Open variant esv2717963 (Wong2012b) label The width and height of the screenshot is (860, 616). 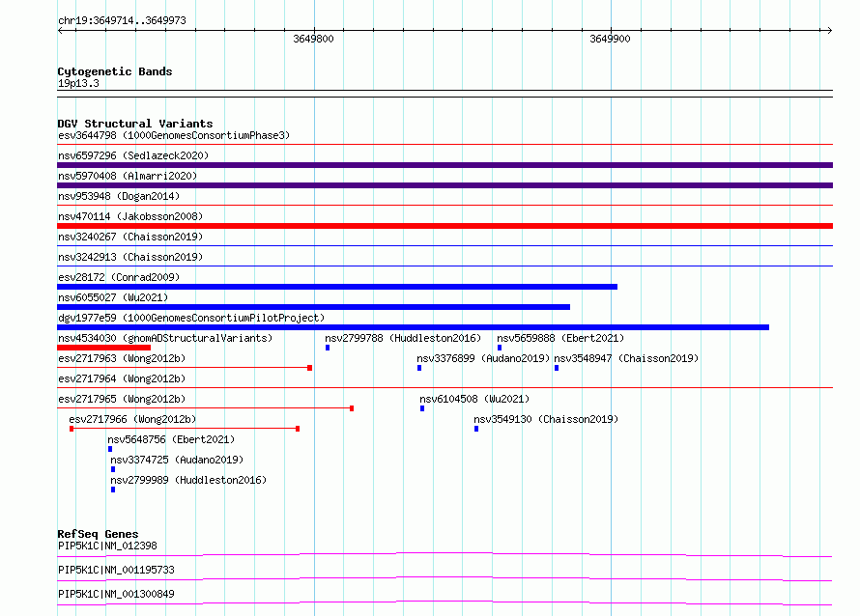pyautogui.click(x=122, y=358)
